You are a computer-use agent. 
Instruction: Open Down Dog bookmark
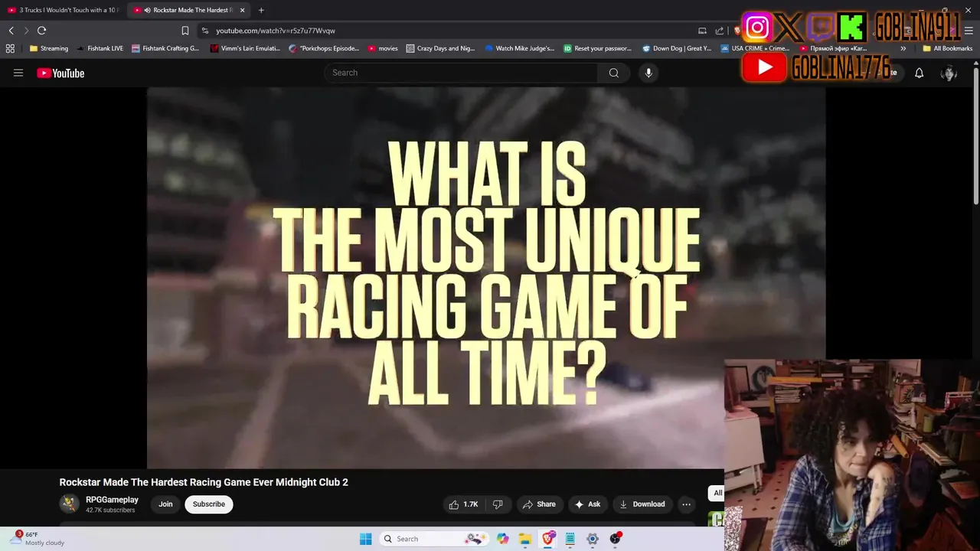pos(677,48)
